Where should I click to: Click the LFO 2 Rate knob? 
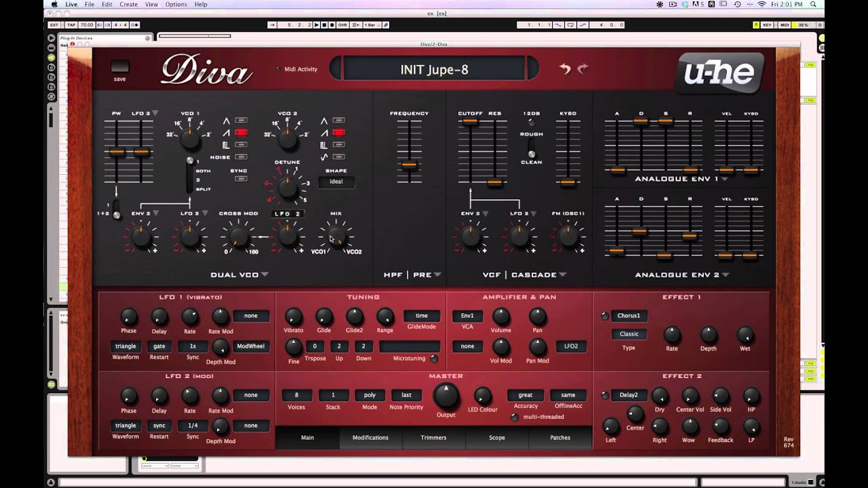pyautogui.click(x=190, y=396)
